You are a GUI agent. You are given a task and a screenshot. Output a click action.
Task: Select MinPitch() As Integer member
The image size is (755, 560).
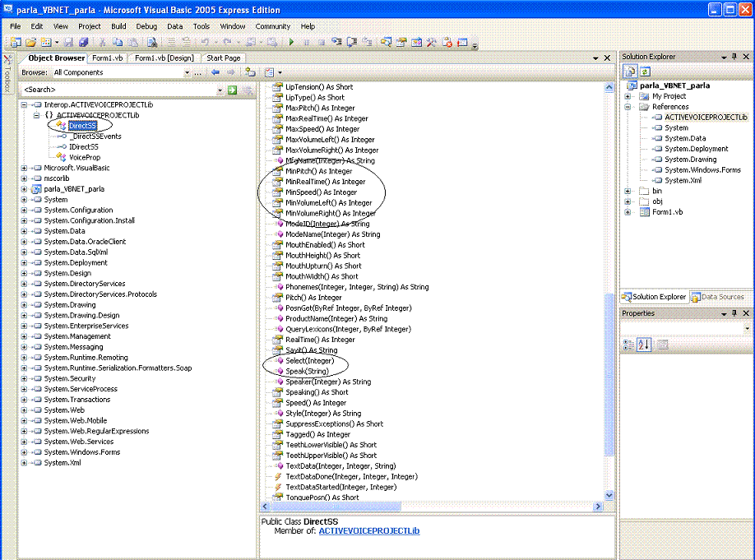319,171
